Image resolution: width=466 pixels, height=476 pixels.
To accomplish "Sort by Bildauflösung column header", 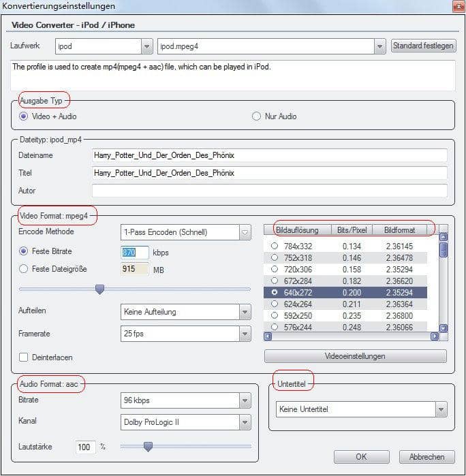I will (298, 230).
